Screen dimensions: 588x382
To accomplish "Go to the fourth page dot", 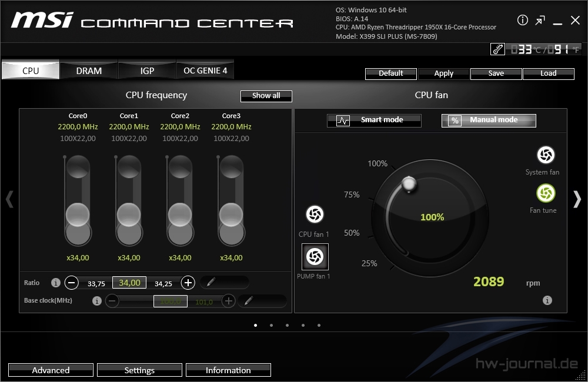I will coord(303,325).
